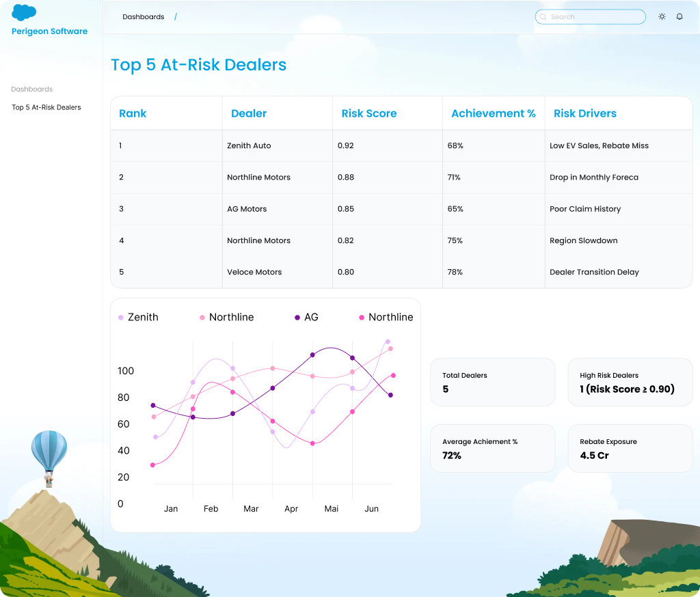Click the Rebate Exposure card
Image resolution: width=700 pixels, height=597 pixels.
pos(630,449)
